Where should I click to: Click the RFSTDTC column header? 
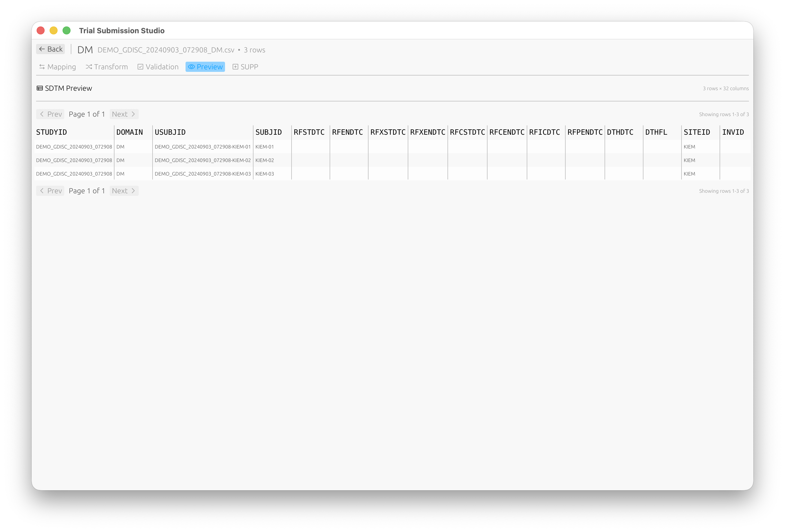309,132
